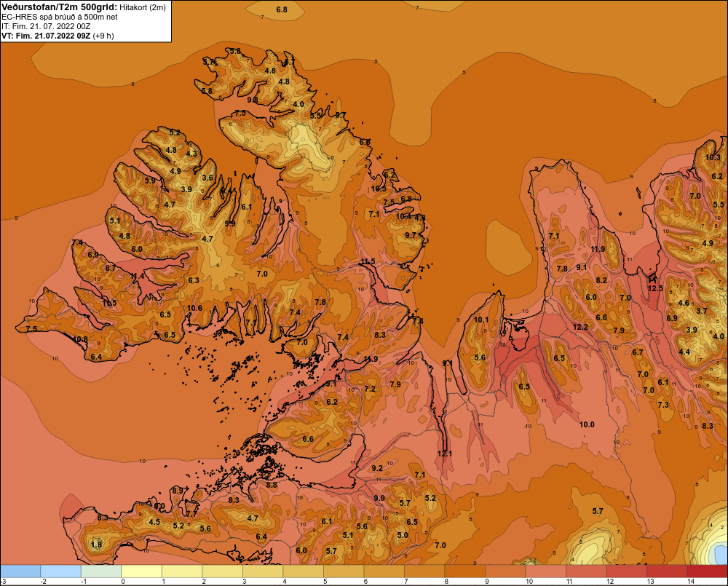Click the 8.8 temperature label
728x586 pixels.
point(272,486)
